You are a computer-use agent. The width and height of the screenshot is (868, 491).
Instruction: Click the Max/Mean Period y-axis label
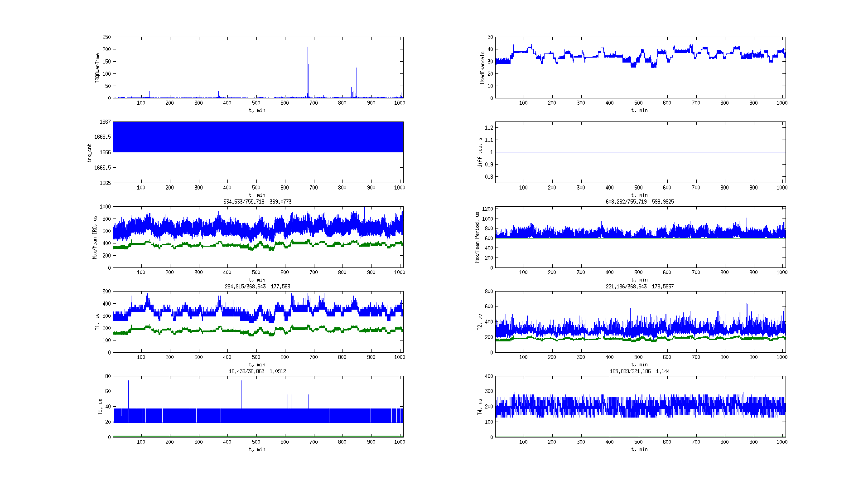point(477,237)
